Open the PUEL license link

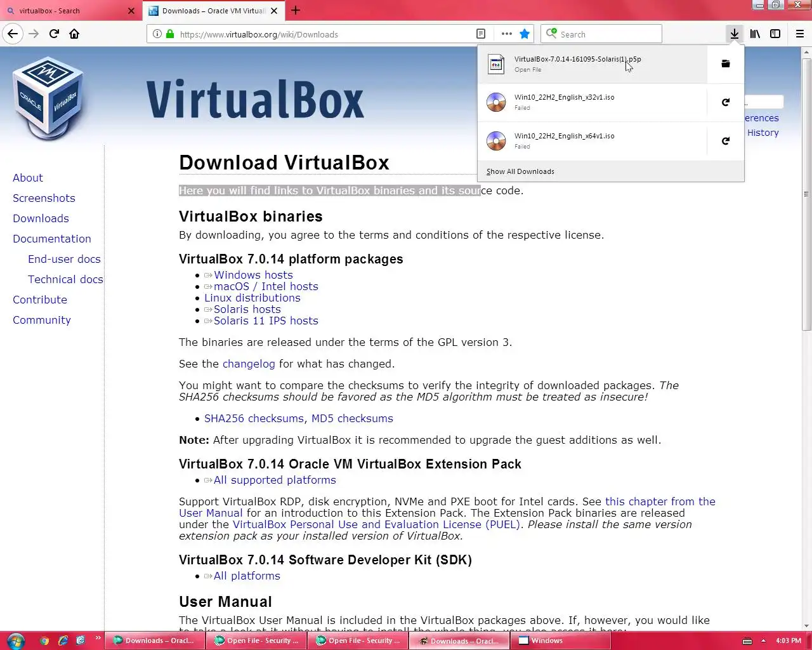(x=377, y=524)
